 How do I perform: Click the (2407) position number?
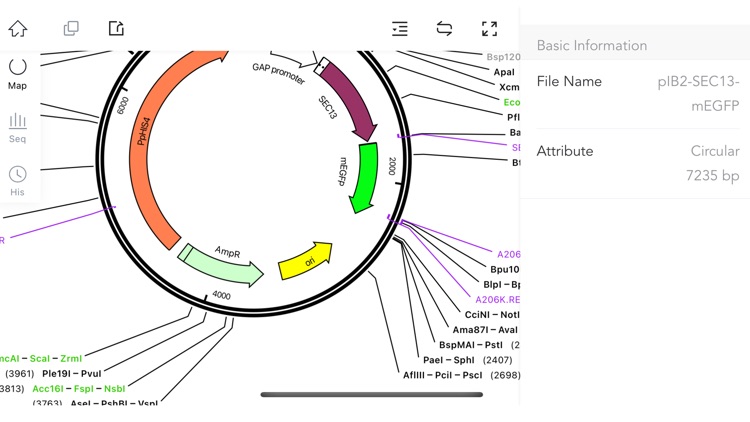pyautogui.click(x=497, y=360)
